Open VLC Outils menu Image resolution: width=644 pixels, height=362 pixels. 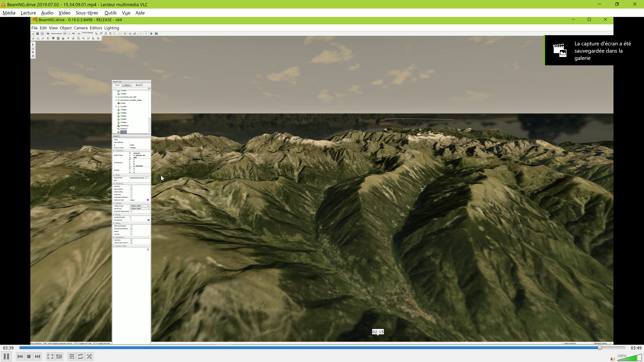111,13
